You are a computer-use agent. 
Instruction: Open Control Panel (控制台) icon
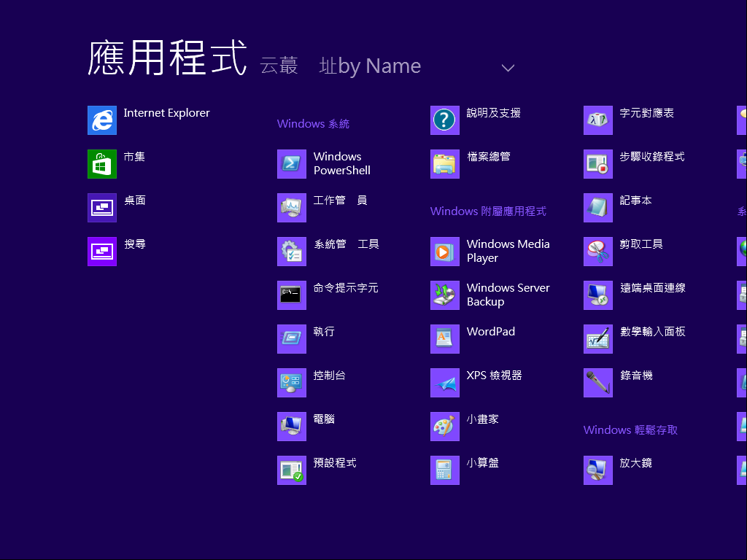(x=292, y=383)
